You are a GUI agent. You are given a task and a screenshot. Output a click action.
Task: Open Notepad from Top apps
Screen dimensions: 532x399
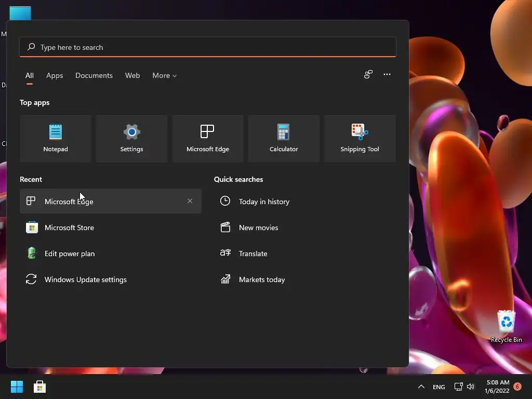(x=56, y=138)
